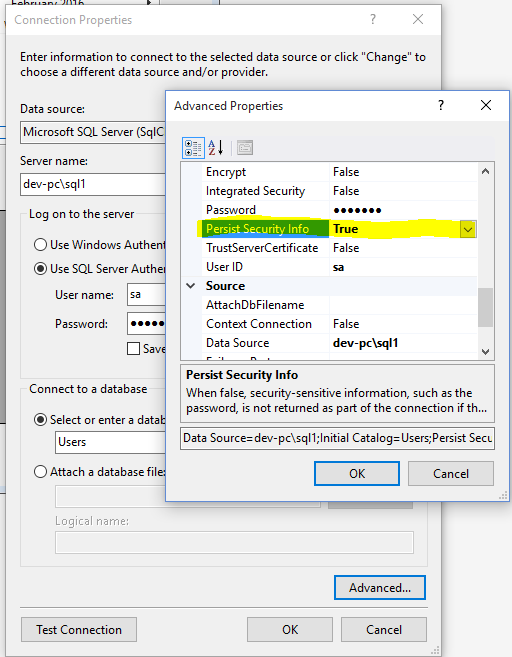Tick the Save my password checkbox

click(x=133, y=349)
